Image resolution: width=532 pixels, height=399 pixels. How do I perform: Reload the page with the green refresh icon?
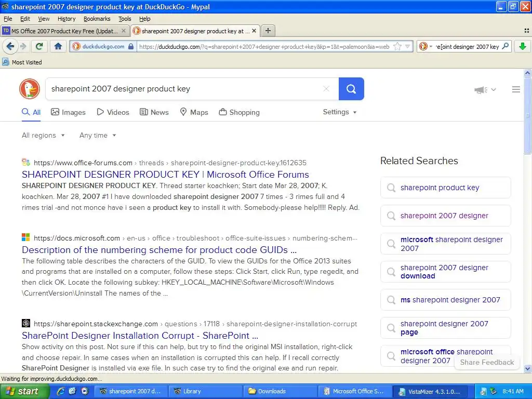[x=39, y=46]
